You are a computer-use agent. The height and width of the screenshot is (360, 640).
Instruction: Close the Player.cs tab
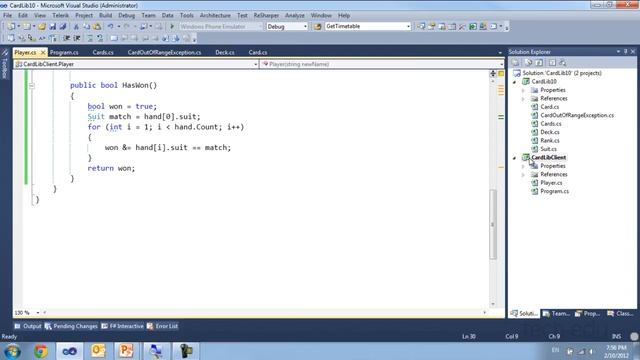tap(43, 53)
